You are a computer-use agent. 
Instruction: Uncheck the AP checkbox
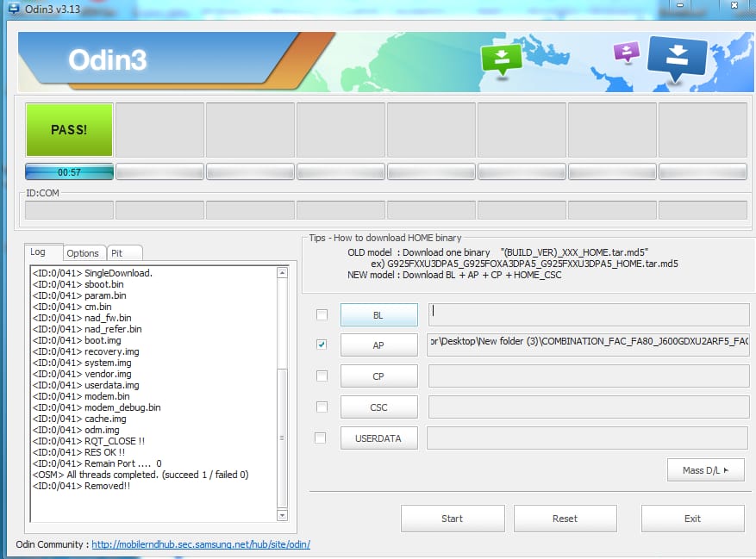click(x=322, y=344)
